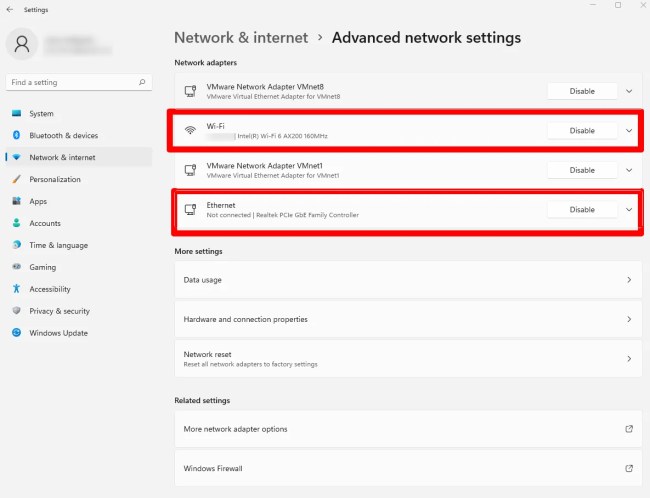Disable the VMware VMnet8 adapter

582,91
